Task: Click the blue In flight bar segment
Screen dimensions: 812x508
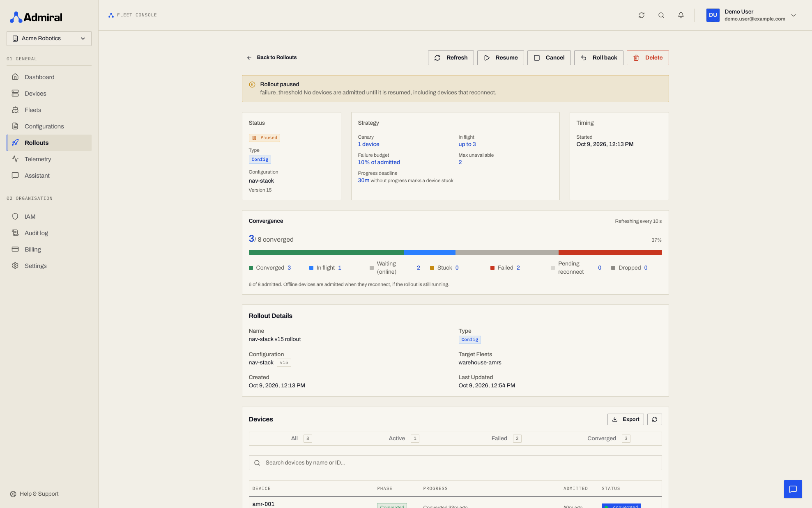Action: (430, 252)
